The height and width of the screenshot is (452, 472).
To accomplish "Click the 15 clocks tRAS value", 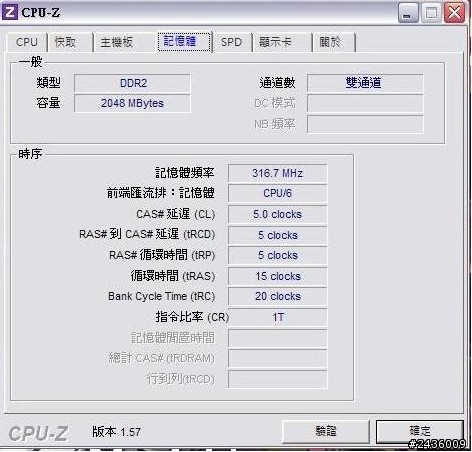I will coord(277,276).
